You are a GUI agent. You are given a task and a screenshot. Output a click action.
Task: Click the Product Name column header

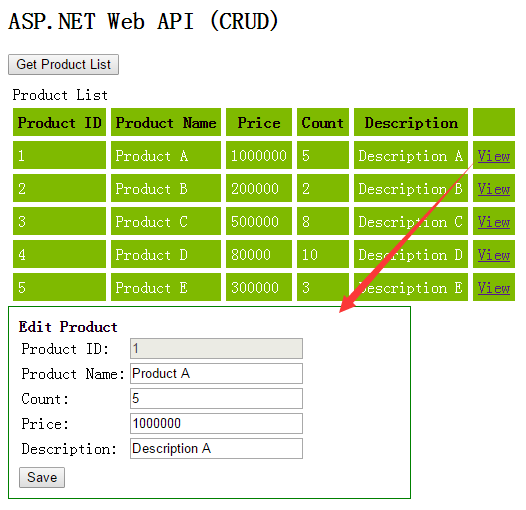[166, 122]
